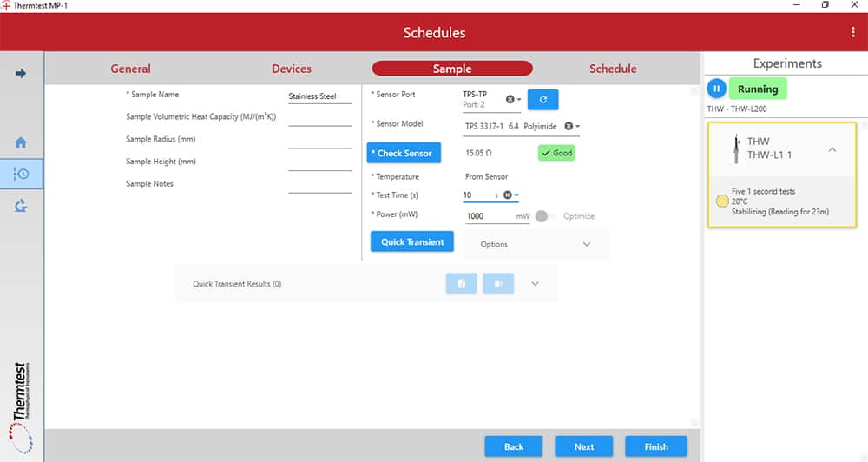Image resolution: width=868 pixels, height=462 pixels.
Task: Open the export icon in the sidebar
Action: click(21, 206)
